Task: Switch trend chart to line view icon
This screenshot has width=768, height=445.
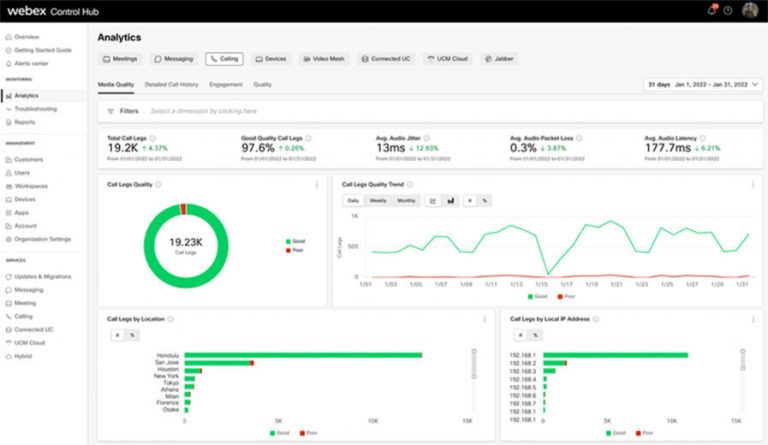Action: coord(433,200)
